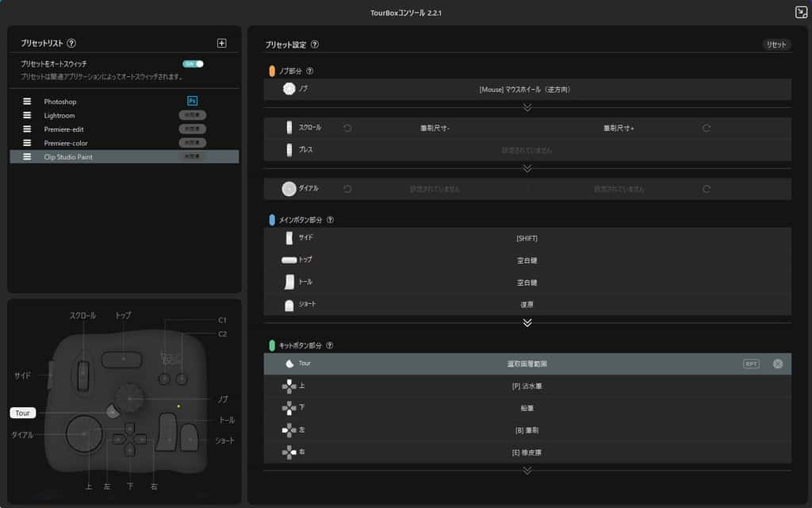
Task: Select the Premiere-color preset
Action: pos(66,143)
